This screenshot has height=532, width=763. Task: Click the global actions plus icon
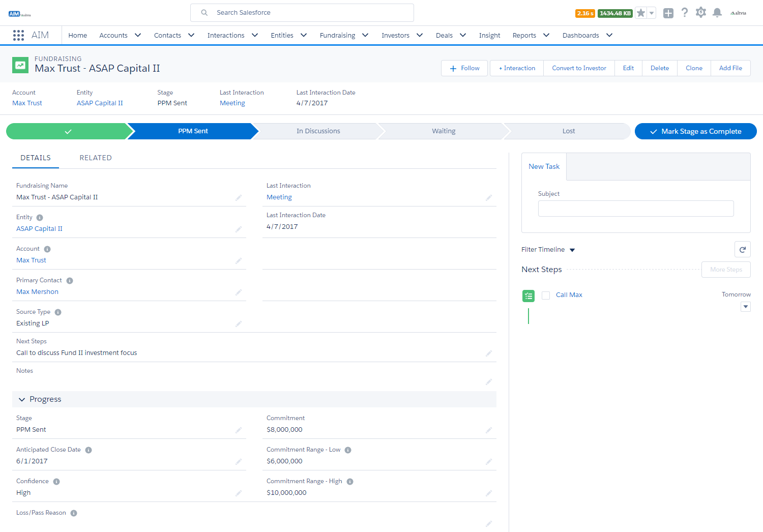click(668, 13)
